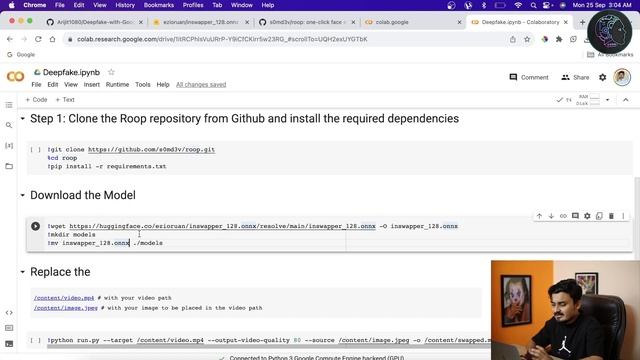Open Colab File menu
The width and height of the screenshot is (640, 360).
point(36,84)
